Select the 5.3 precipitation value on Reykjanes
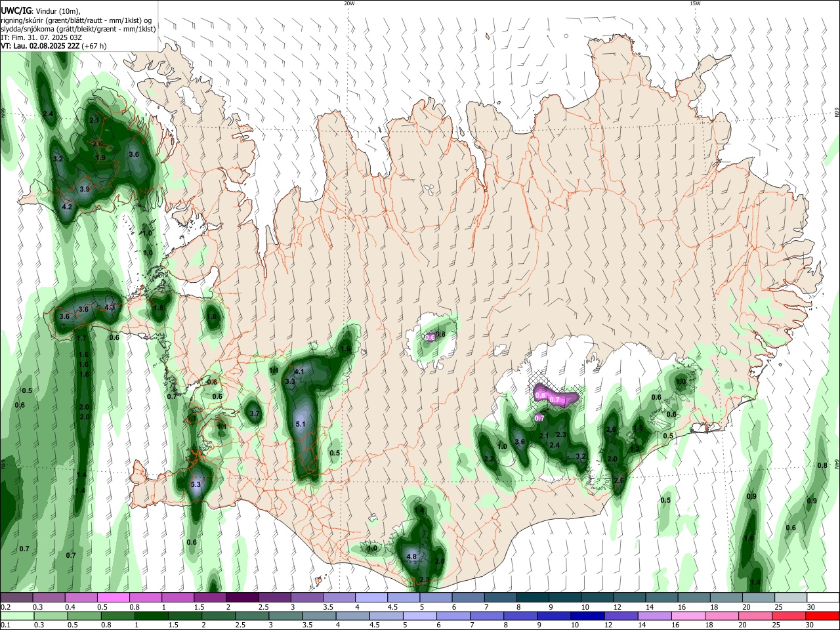Image resolution: width=840 pixels, height=630 pixels. (196, 485)
